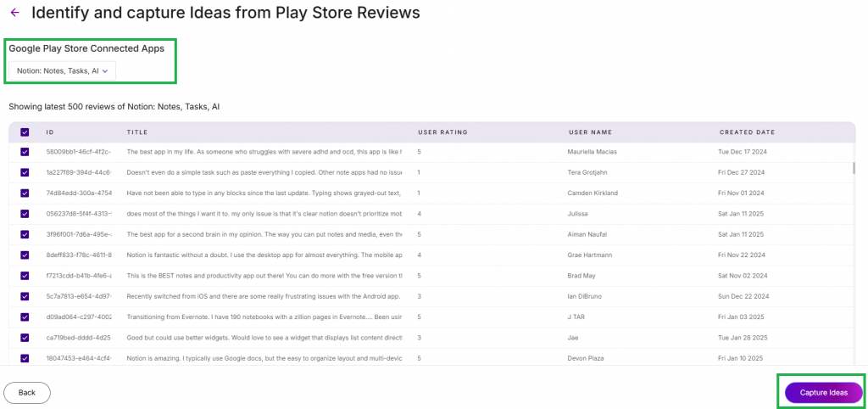Viewport: 868px width, 409px height.
Task: Uncheck the Mauriella Macias review checkbox
Action: click(25, 152)
